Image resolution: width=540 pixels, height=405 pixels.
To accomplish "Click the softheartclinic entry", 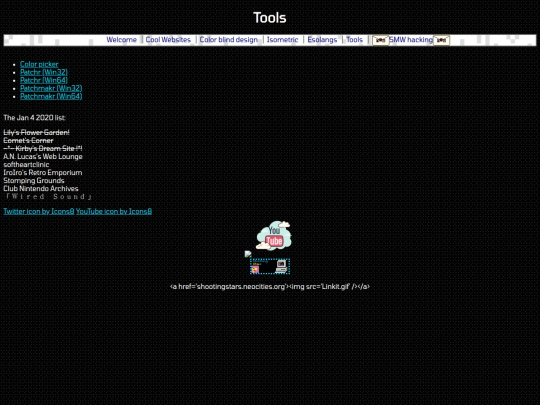I will 26,165.
